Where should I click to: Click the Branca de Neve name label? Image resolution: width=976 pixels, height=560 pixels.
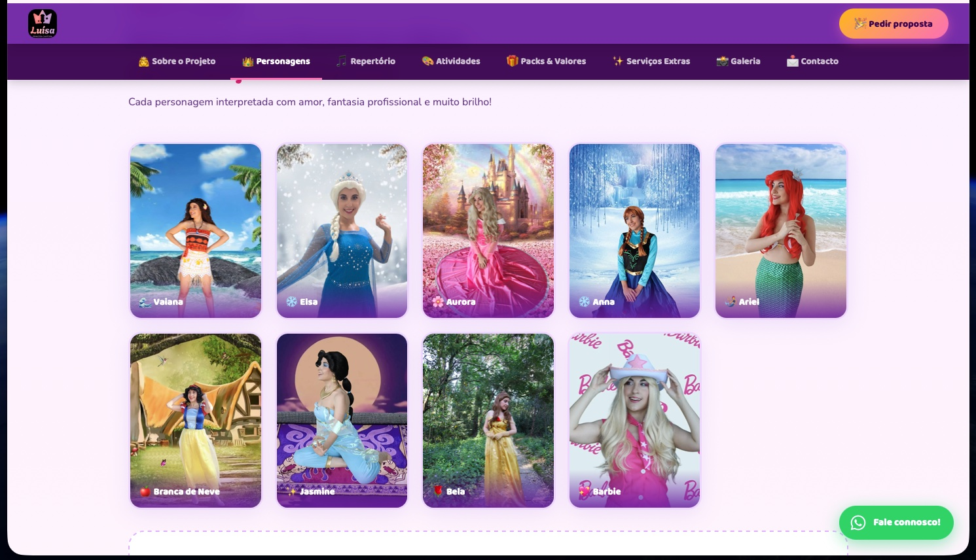(x=187, y=492)
